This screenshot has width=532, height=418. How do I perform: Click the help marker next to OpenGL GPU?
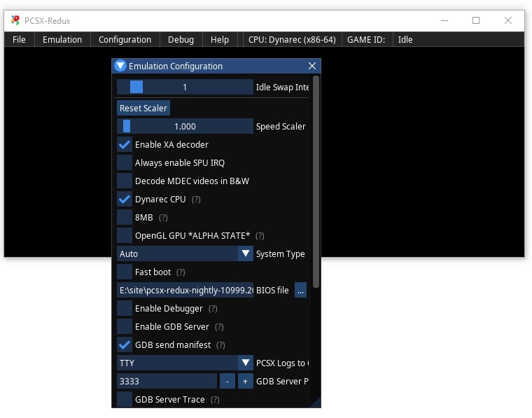pyautogui.click(x=260, y=236)
